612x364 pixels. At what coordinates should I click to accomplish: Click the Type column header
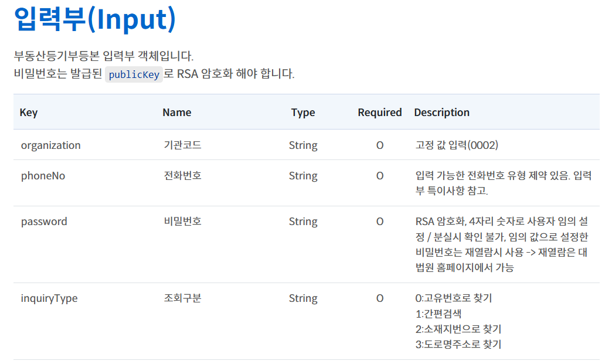303,113
